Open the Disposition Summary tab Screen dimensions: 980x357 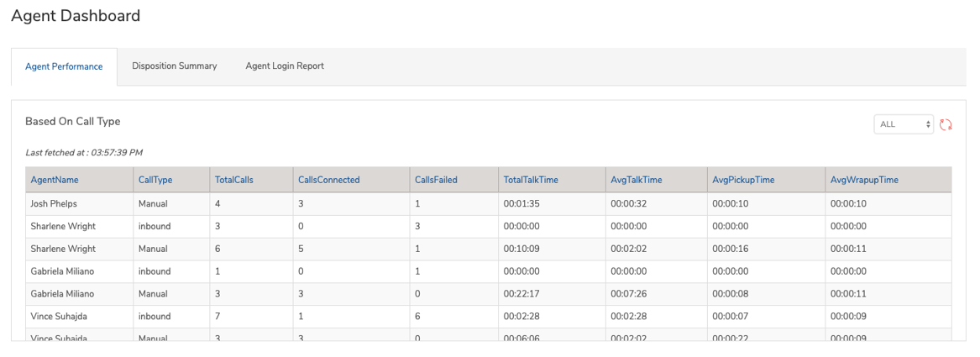point(175,66)
